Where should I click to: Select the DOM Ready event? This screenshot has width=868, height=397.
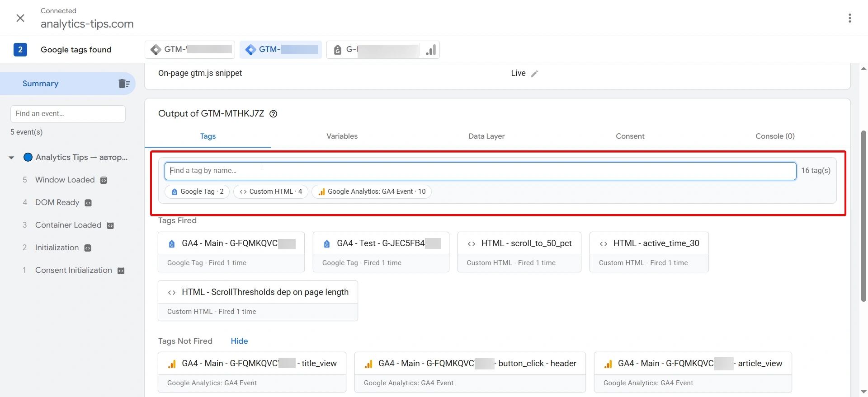tap(57, 202)
